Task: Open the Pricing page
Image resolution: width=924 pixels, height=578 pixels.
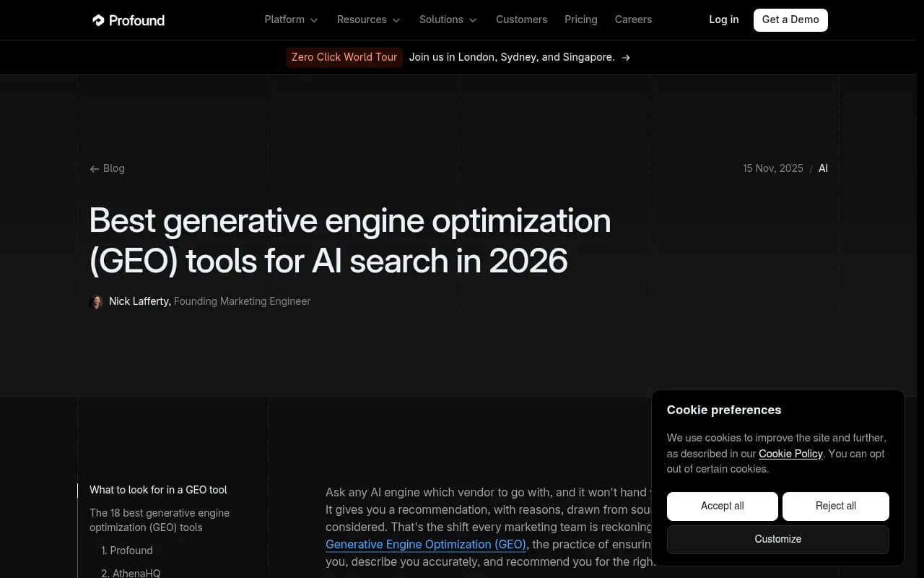Action: 581,20
